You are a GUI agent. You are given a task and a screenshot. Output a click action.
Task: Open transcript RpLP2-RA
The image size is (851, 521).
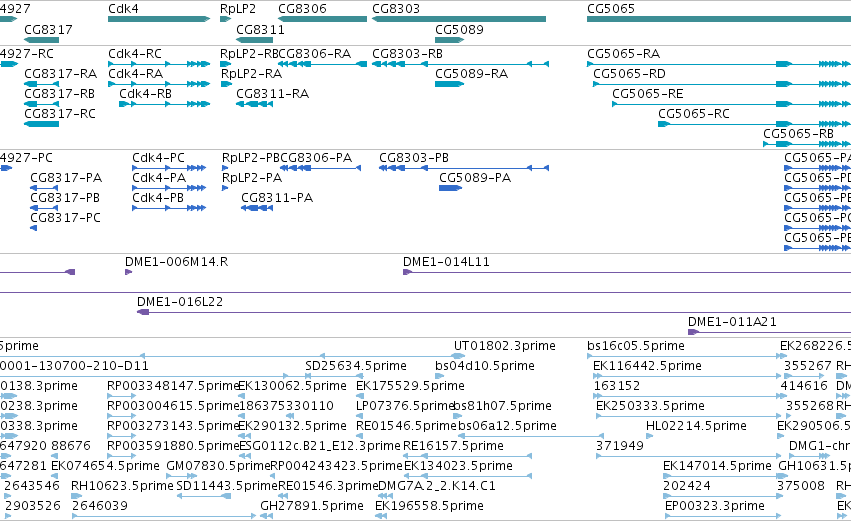pos(226,84)
